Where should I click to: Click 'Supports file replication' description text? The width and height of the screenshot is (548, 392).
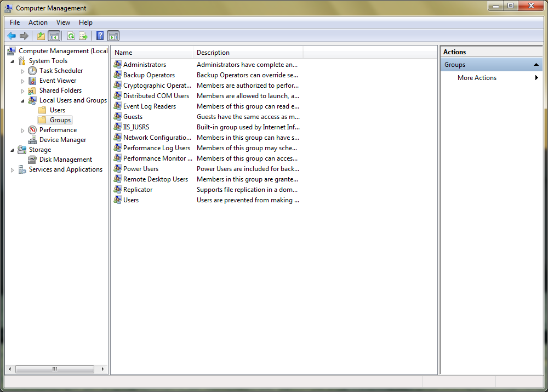pyautogui.click(x=247, y=190)
